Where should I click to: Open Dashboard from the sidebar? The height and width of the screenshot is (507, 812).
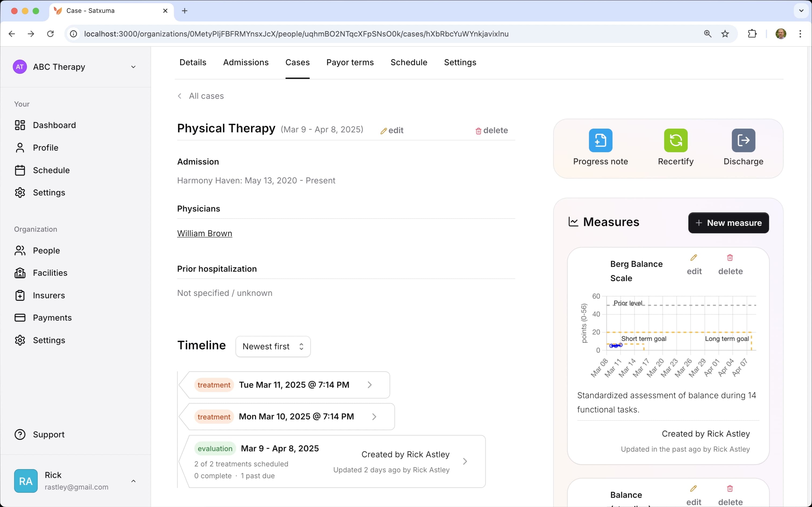click(45, 125)
